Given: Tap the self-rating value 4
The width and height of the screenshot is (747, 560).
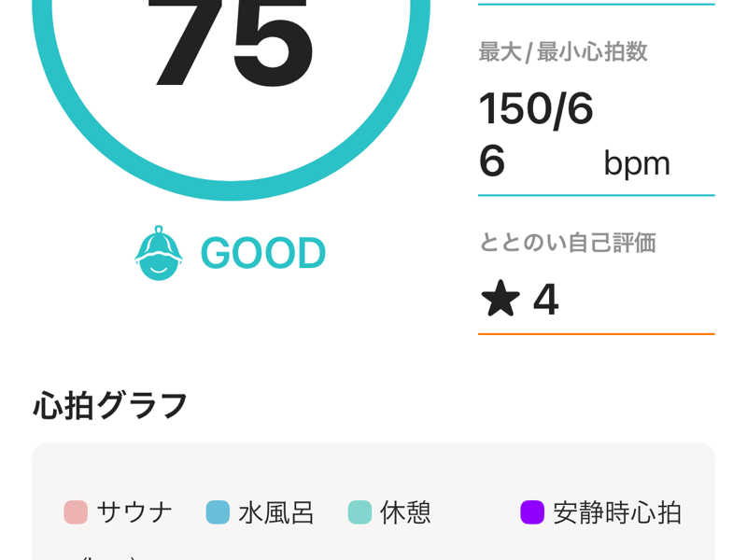Looking at the screenshot, I should 545,300.
